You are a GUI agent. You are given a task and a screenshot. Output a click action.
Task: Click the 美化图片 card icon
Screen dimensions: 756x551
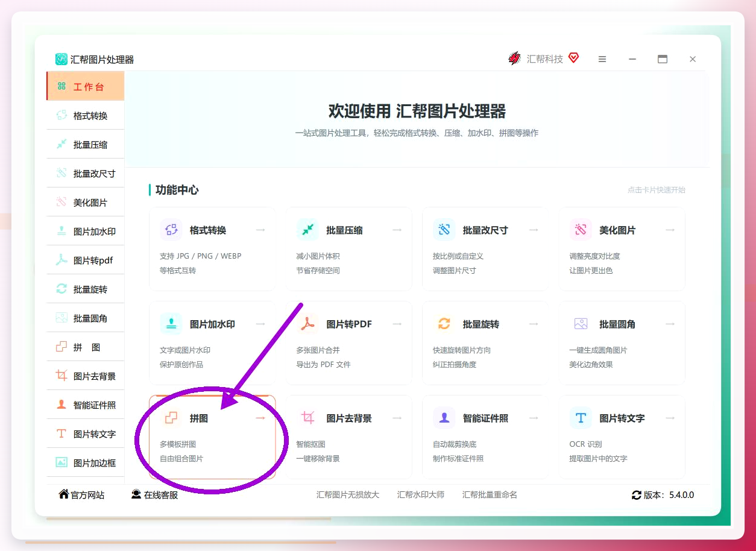[581, 230]
